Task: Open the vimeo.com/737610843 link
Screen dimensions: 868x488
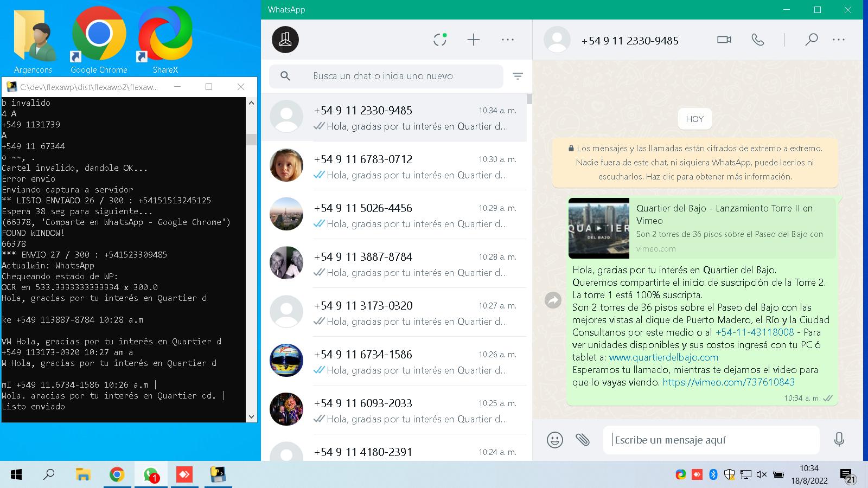Action: click(729, 382)
